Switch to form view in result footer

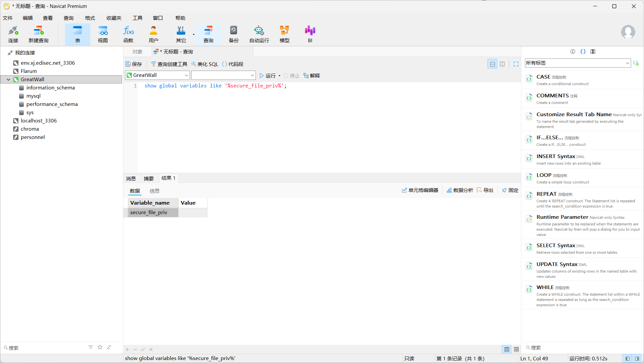pos(516,349)
